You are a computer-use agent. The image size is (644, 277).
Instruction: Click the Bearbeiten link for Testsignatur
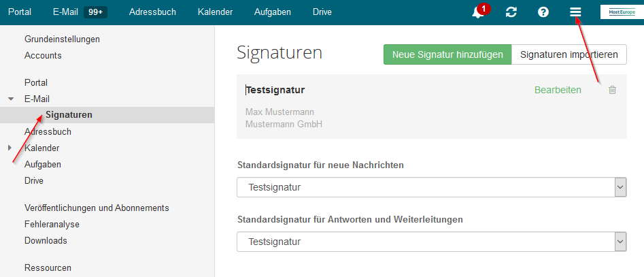[x=558, y=90]
